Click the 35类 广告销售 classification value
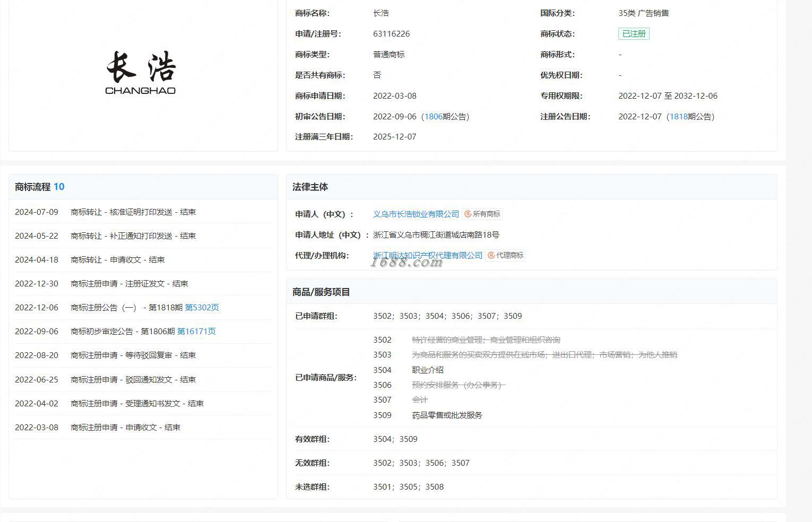The width and height of the screenshot is (812, 522). (x=644, y=13)
